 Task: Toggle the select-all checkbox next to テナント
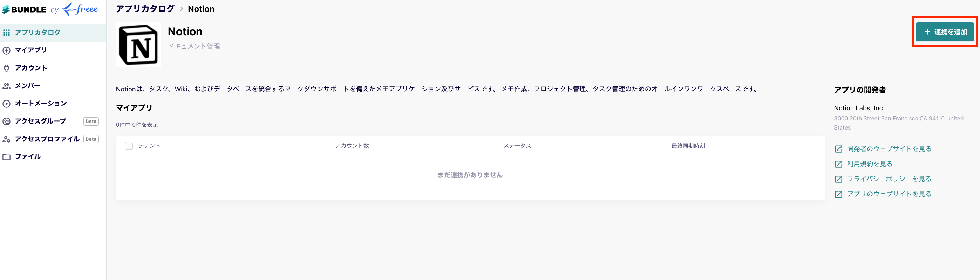point(129,146)
